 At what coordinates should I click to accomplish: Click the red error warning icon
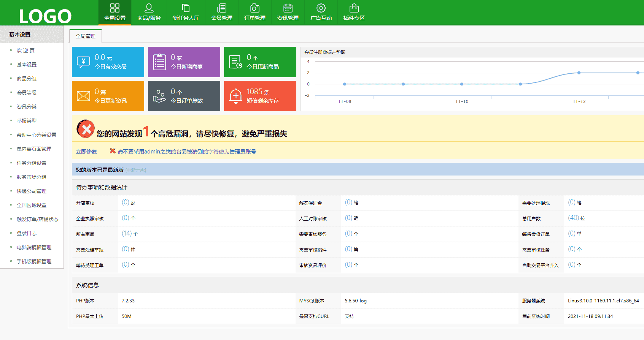click(86, 129)
